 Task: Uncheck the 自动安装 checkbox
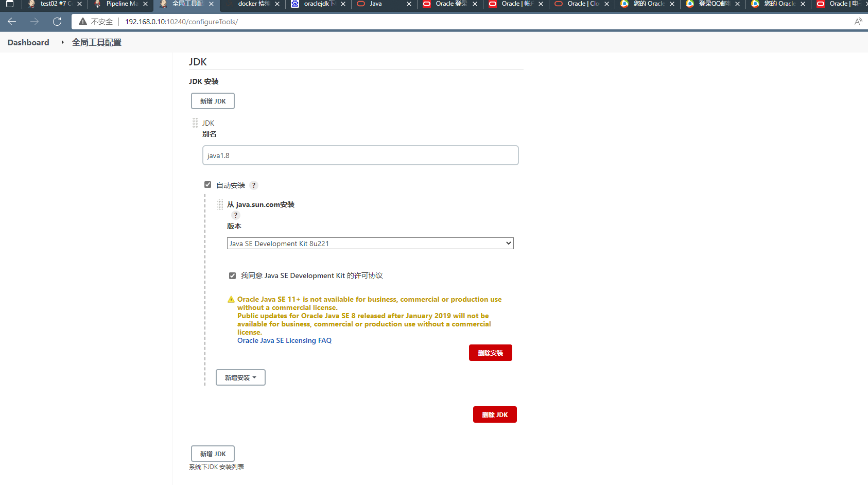[x=208, y=185]
